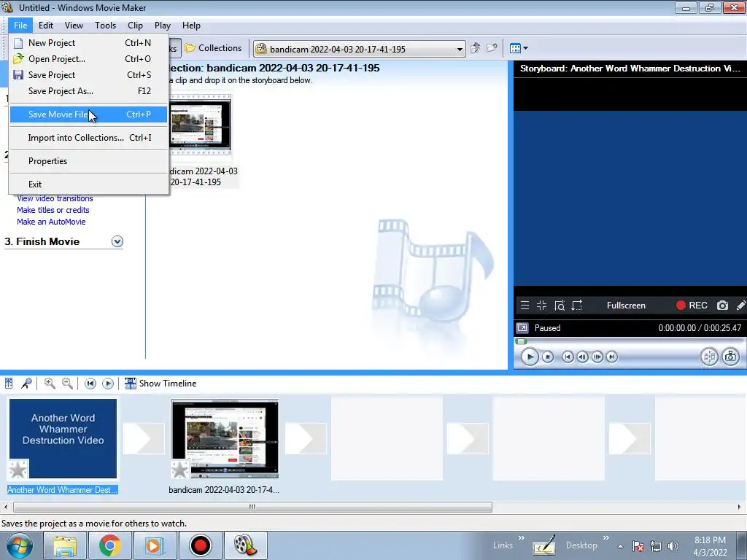This screenshot has width=747, height=560.
Task: Choose Save Project menu entry
Action: tap(88, 75)
